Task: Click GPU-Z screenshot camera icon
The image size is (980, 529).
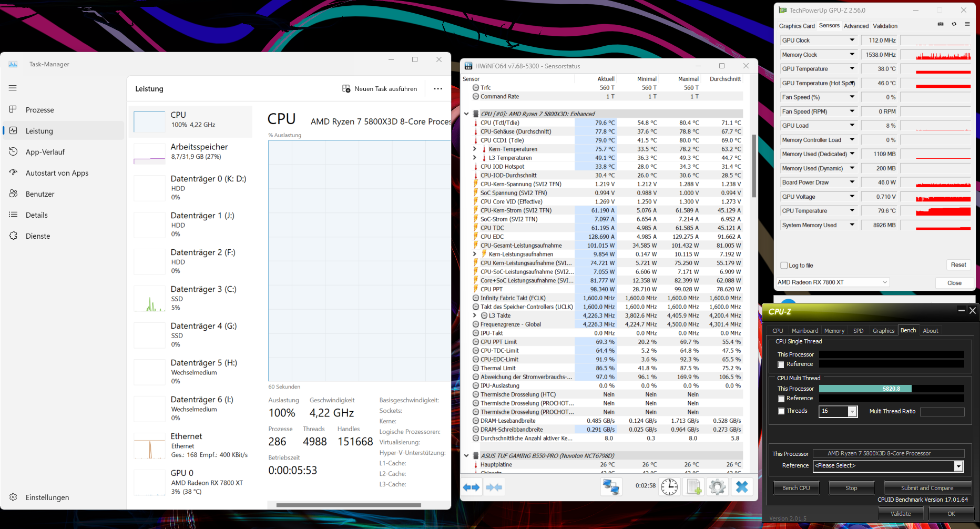Action: 941,24
